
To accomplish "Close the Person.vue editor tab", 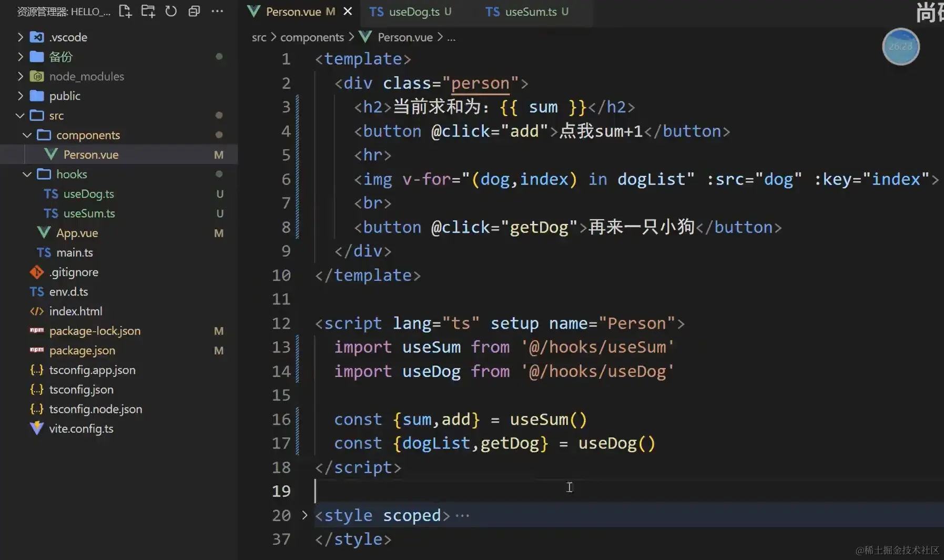I will pyautogui.click(x=348, y=11).
